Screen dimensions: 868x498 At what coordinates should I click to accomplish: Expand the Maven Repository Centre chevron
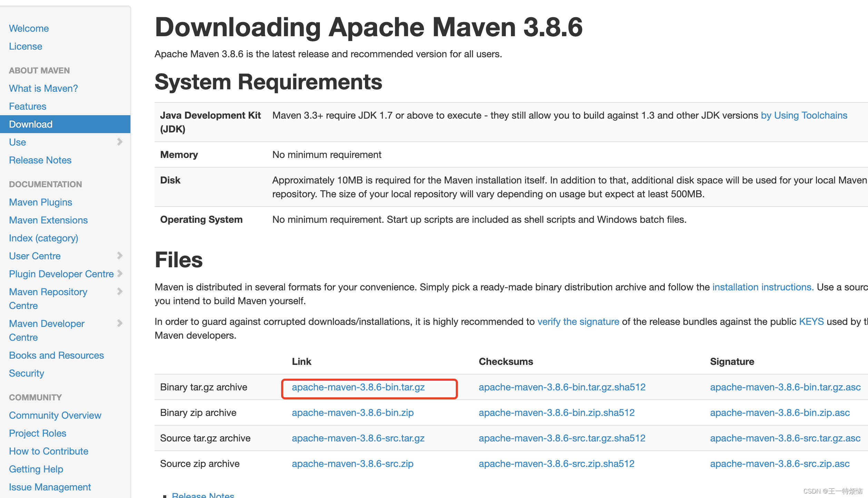pyautogui.click(x=120, y=291)
